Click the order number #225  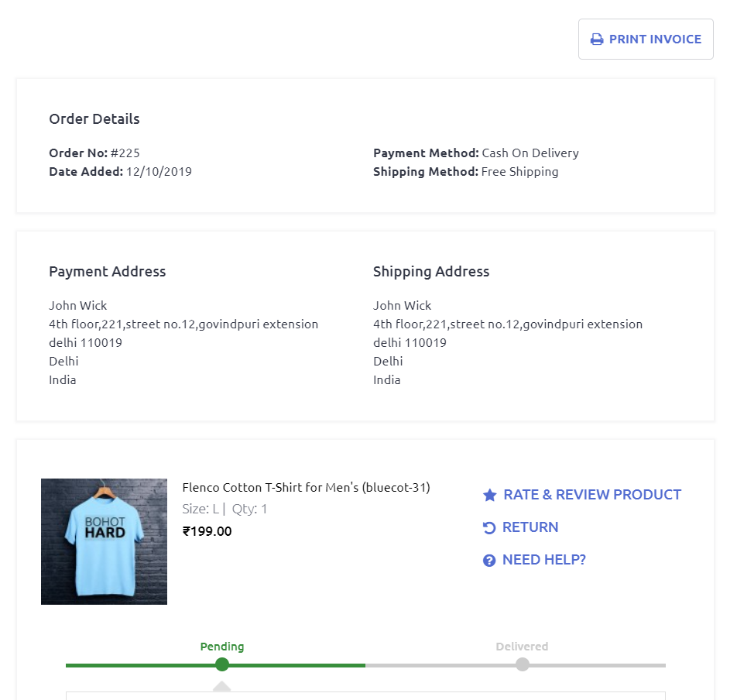pyautogui.click(x=125, y=153)
